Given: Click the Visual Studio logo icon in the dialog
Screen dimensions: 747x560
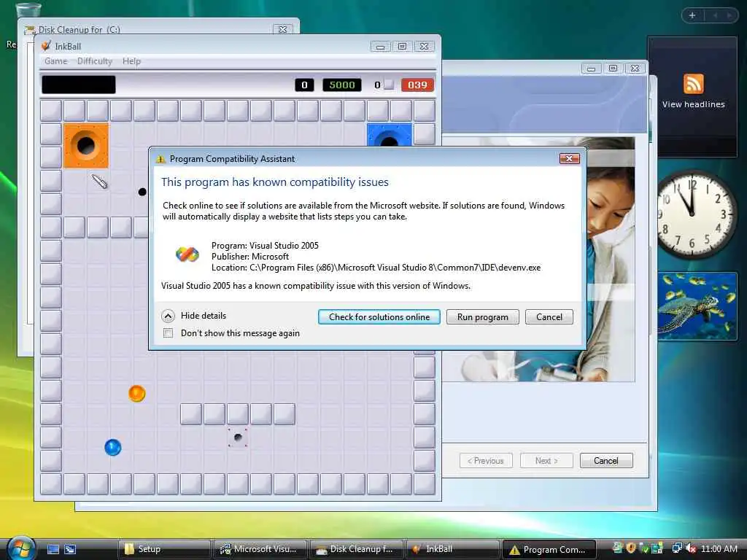Looking at the screenshot, I should 187,254.
